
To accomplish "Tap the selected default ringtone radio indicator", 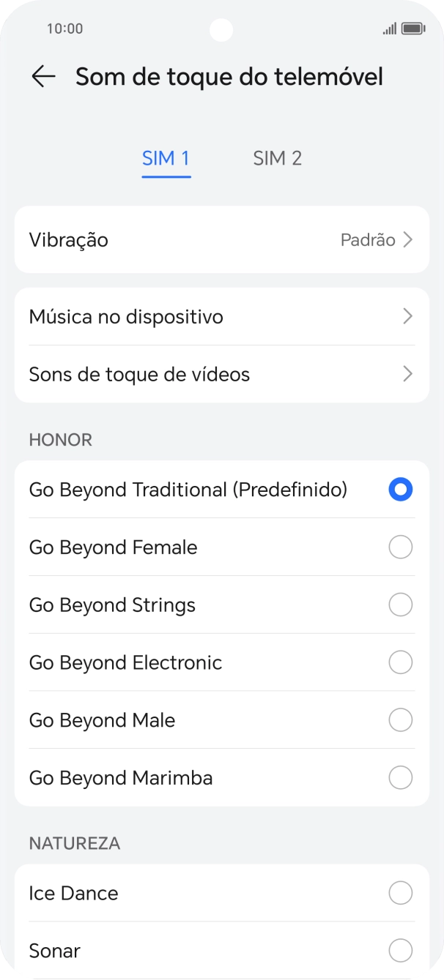I will tap(400, 489).
